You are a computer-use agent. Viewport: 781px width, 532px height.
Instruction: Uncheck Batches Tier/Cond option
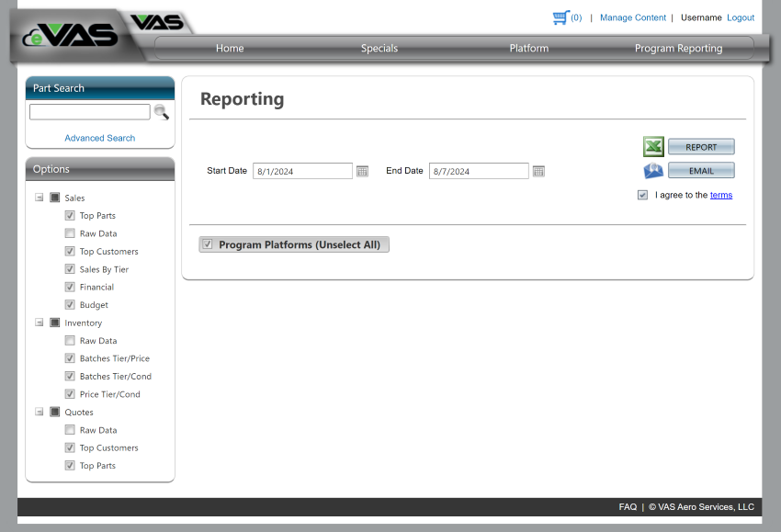pos(70,376)
